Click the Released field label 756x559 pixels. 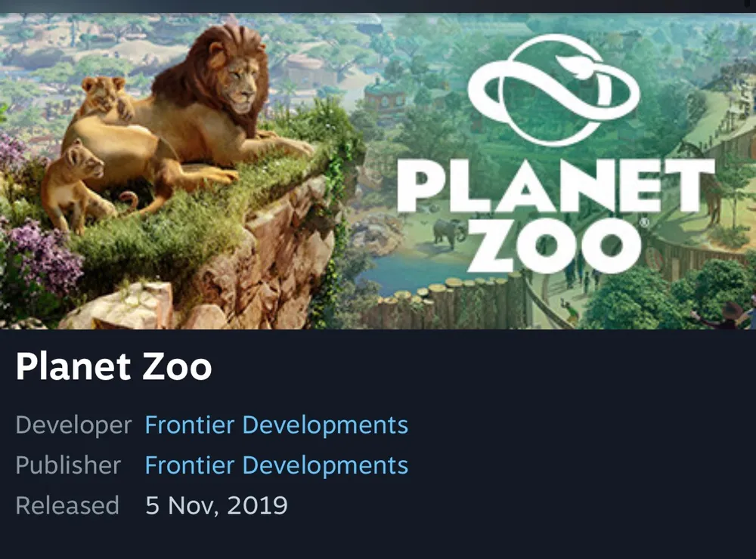pyautogui.click(x=67, y=505)
